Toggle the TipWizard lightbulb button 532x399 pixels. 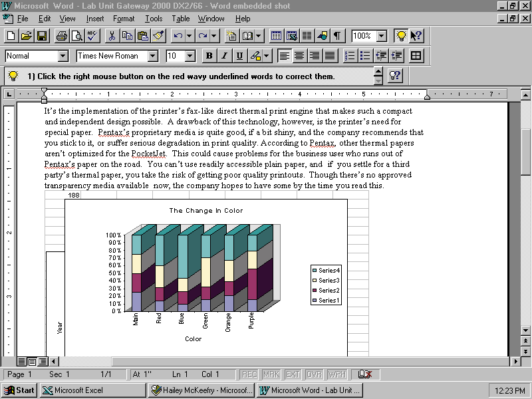(401, 36)
